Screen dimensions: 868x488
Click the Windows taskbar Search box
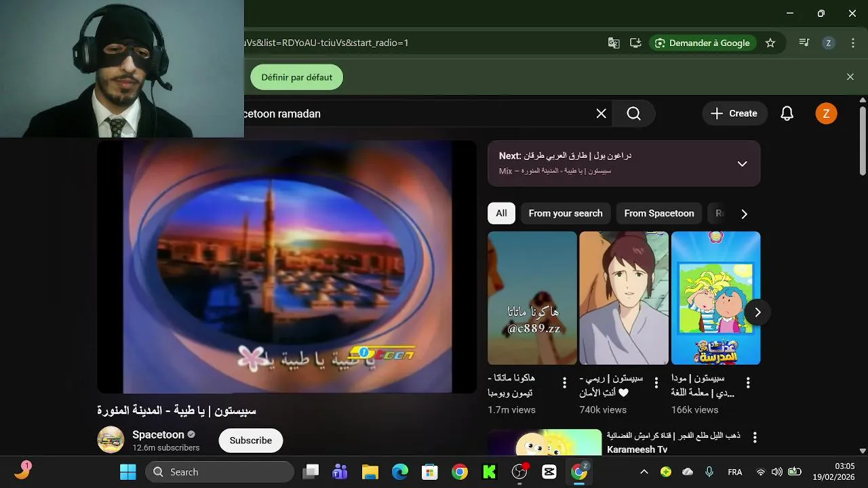(x=220, y=472)
